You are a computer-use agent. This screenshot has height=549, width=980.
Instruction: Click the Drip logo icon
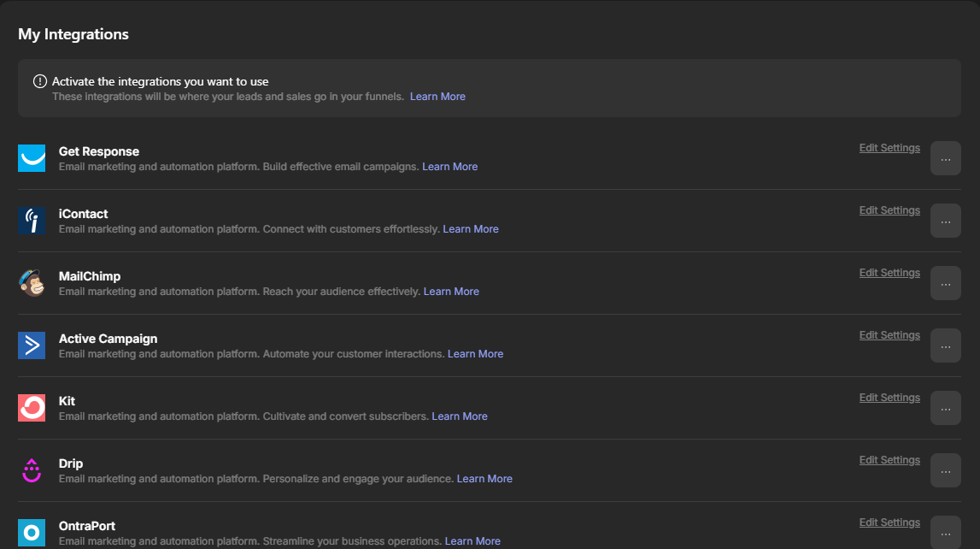[x=32, y=470]
